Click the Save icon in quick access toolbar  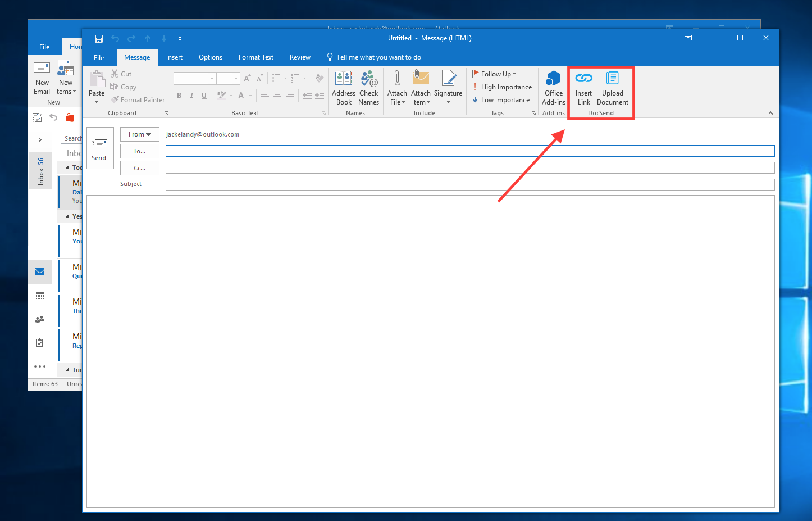[99, 38]
